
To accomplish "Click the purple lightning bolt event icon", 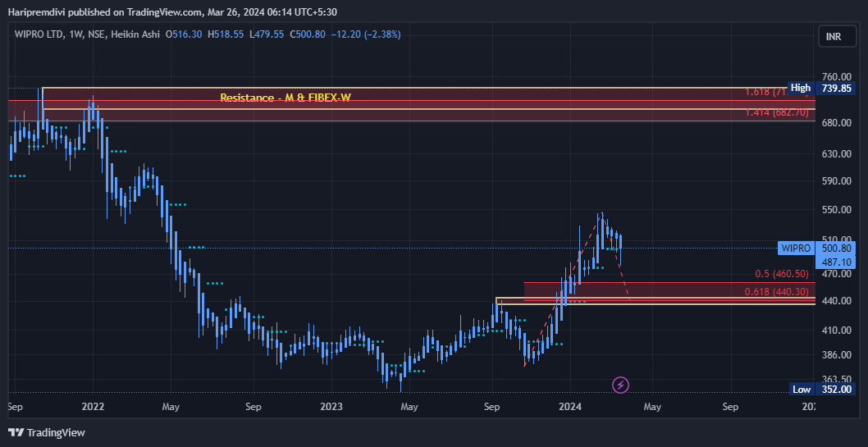I will 620,385.
